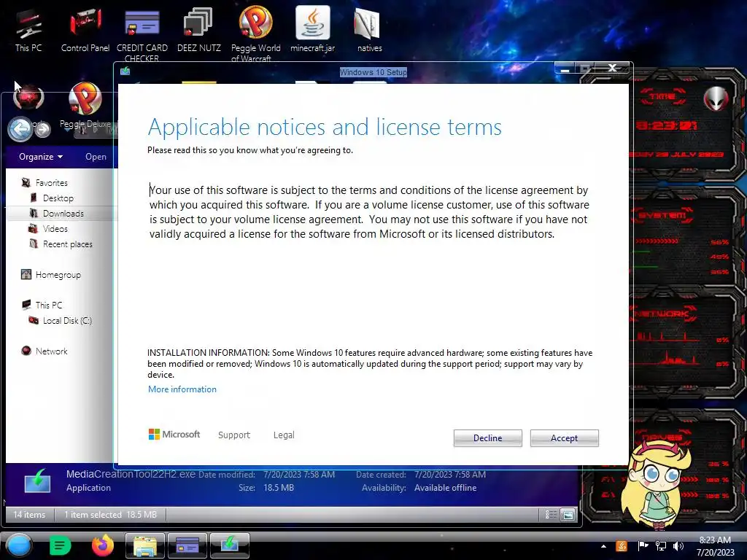Open File Explorer taskbar button
747x560 pixels.
coord(145,545)
